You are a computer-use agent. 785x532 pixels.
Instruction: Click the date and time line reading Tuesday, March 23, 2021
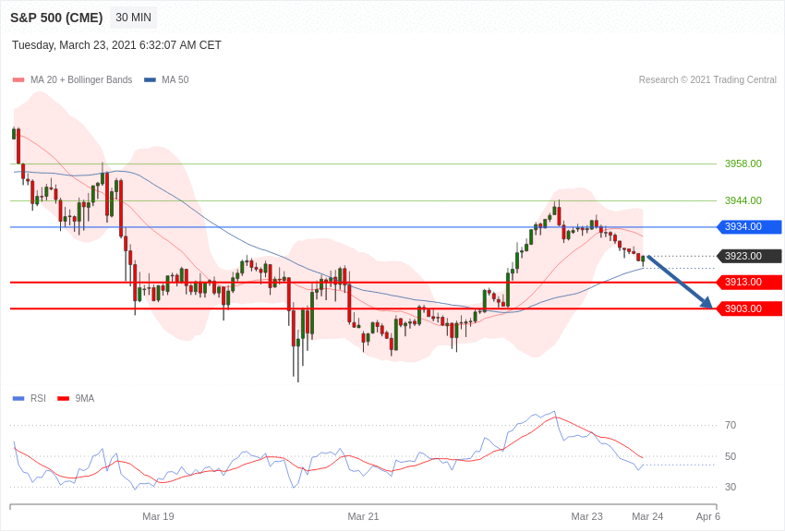(116, 45)
